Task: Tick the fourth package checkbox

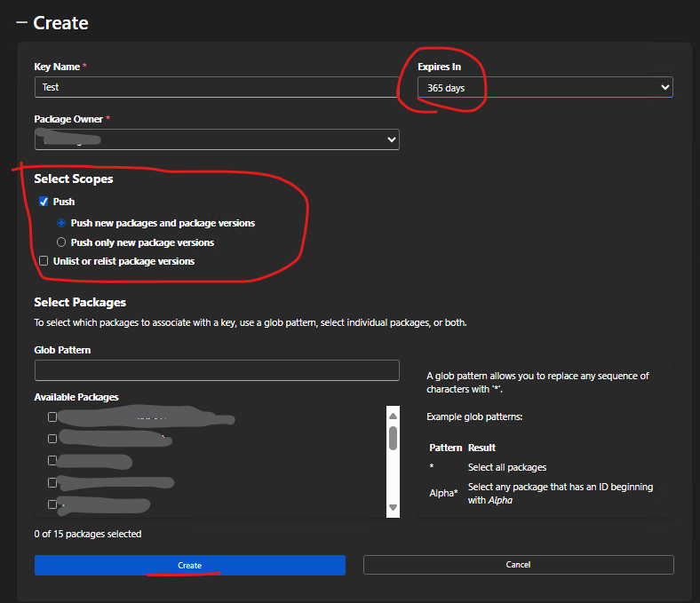Action: [x=52, y=482]
